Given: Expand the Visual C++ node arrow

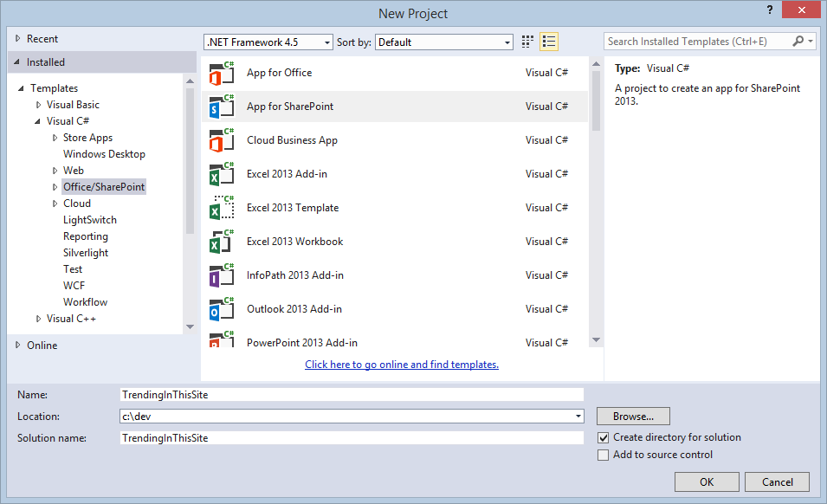Looking at the screenshot, I should 38,319.
